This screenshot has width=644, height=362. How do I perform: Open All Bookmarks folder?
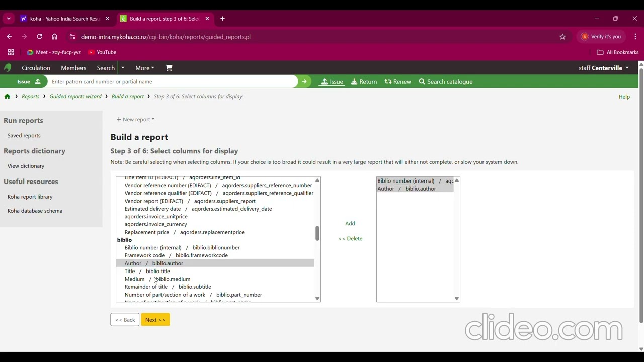(617, 52)
